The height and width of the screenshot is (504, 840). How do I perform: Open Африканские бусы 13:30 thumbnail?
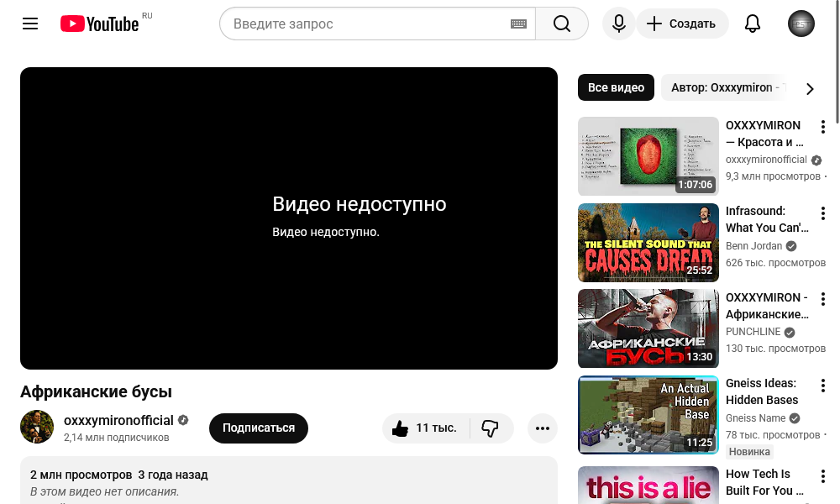[x=648, y=328]
